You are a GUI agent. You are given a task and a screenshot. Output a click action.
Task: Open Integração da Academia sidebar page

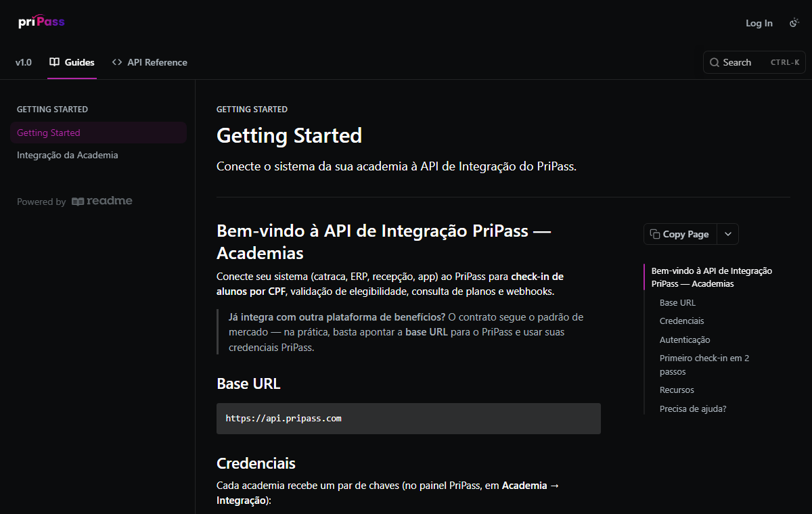[x=98, y=155]
